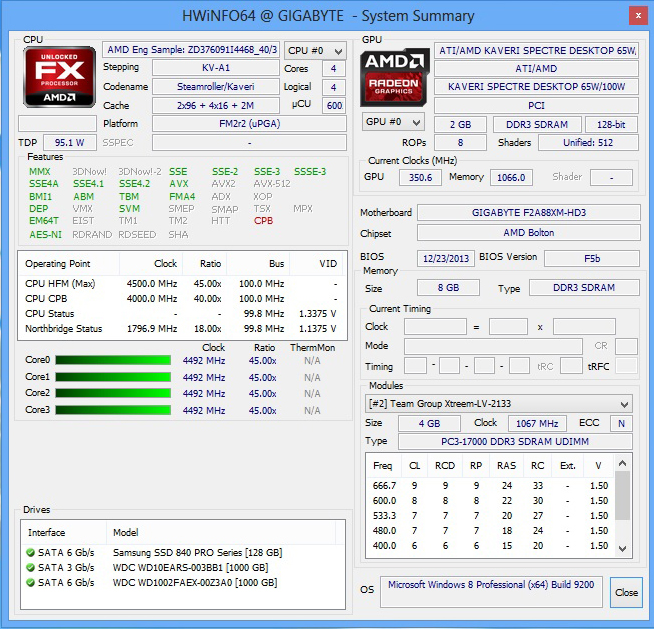Click the TDP value 95.1 W
Image resolution: width=654 pixels, height=629 pixels.
[x=70, y=143]
